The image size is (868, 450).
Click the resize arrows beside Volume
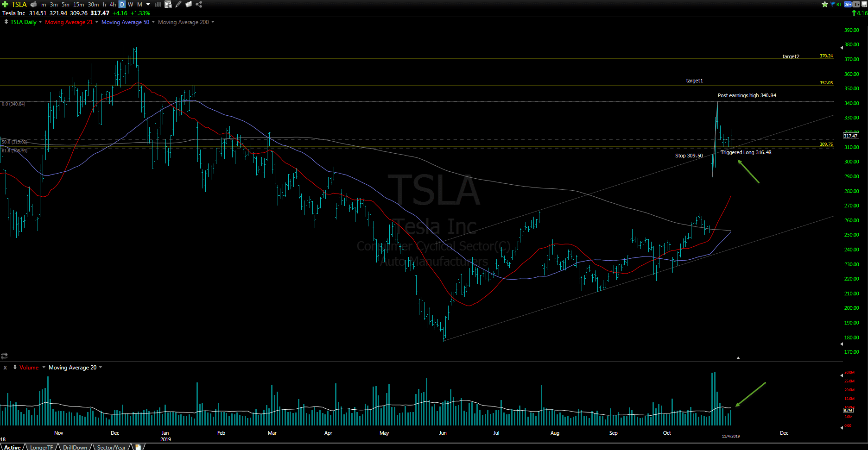[15, 367]
